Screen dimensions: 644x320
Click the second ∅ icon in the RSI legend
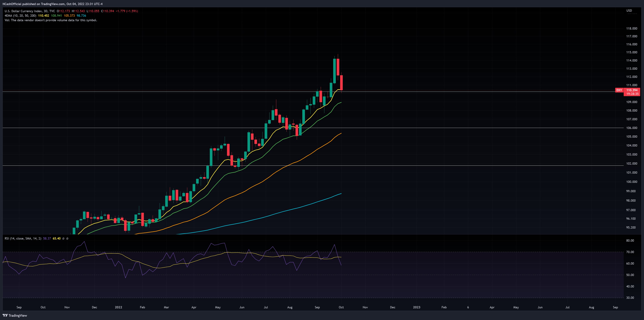pos(68,238)
